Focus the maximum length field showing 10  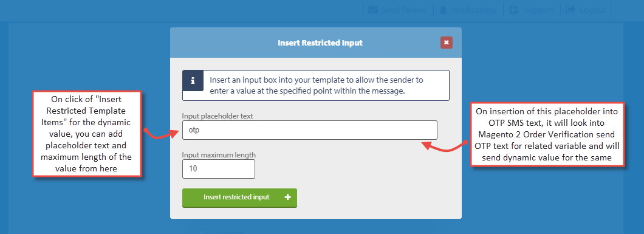219,169
